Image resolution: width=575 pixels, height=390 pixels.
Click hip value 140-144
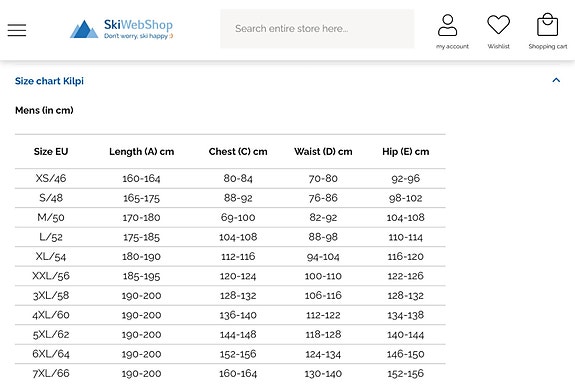(406, 334)
